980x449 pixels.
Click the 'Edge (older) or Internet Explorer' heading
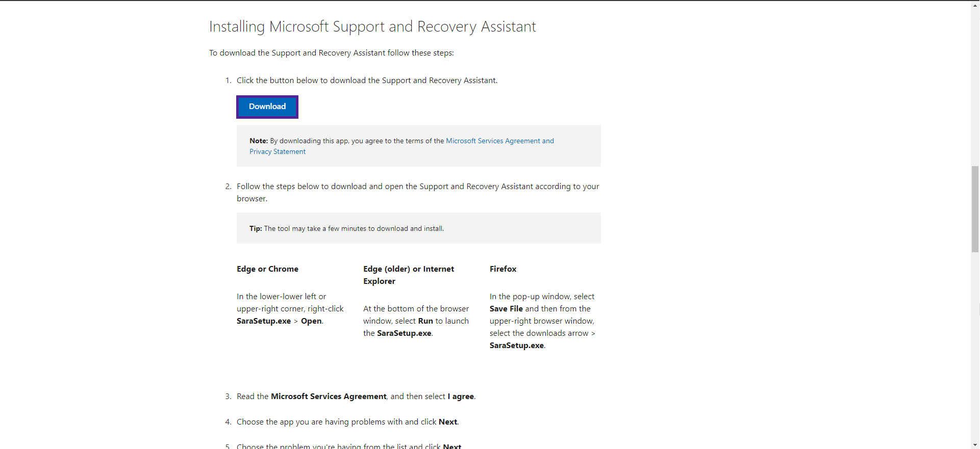point(409,275)
